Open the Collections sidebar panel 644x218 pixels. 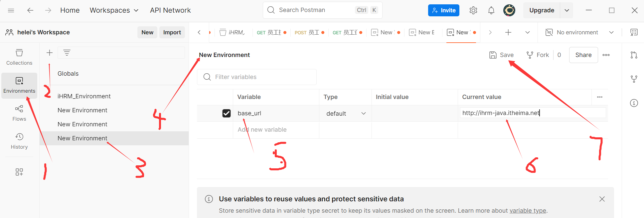[x=19, y=57]
